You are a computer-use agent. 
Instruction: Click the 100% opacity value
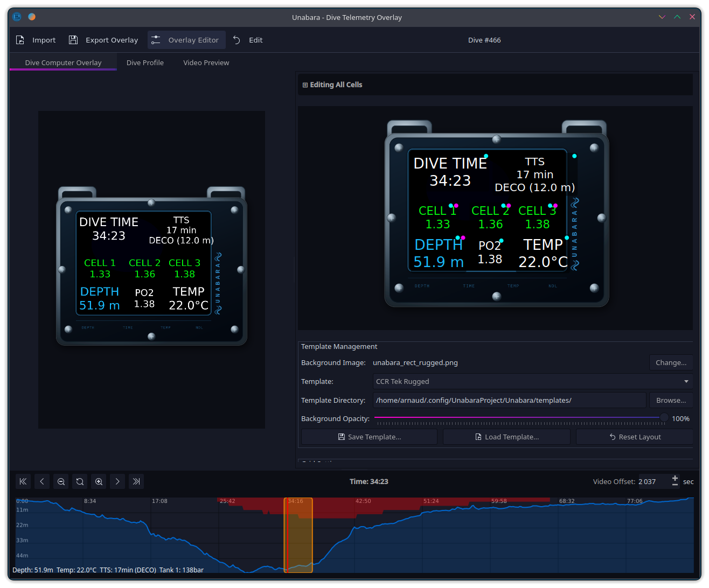coord(680,418)
